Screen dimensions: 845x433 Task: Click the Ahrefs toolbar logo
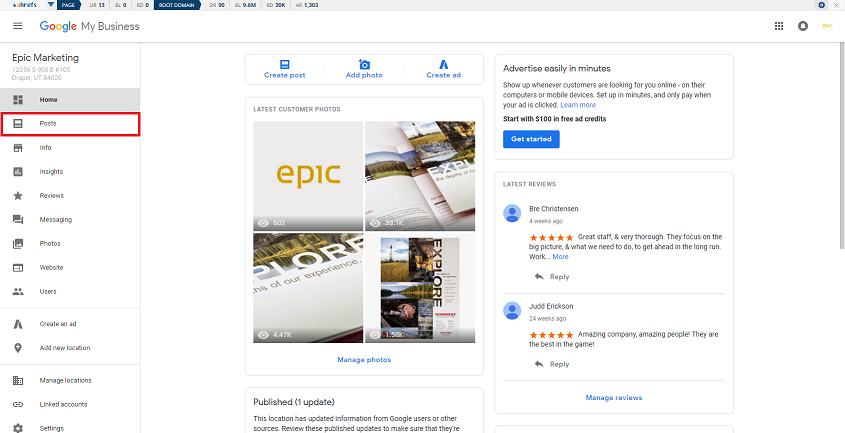(x=24, y=5)
